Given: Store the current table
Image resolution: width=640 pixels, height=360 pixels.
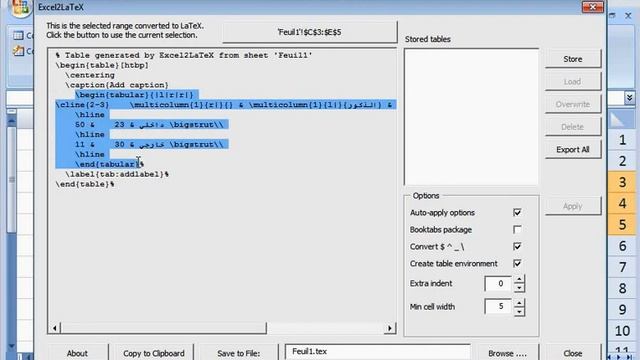Looking at the screenshot, I should click(x=573, y=59).
